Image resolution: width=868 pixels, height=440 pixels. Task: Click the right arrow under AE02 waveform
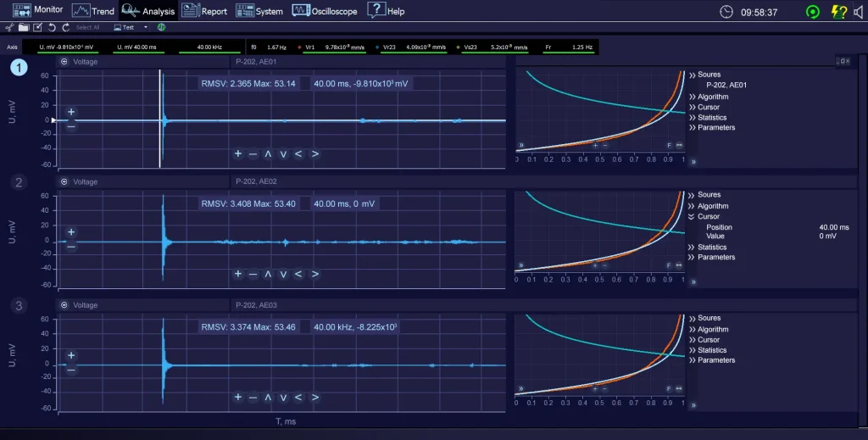[x=315, y=274]
